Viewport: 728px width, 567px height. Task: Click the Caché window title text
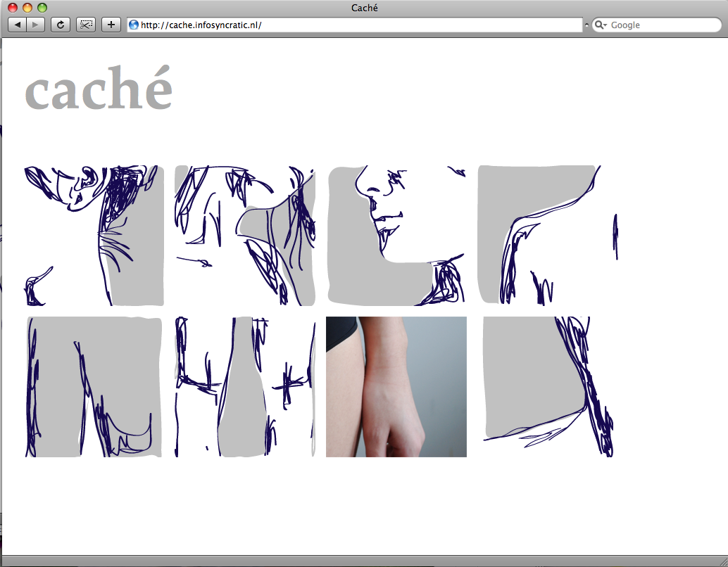[365, 8]
